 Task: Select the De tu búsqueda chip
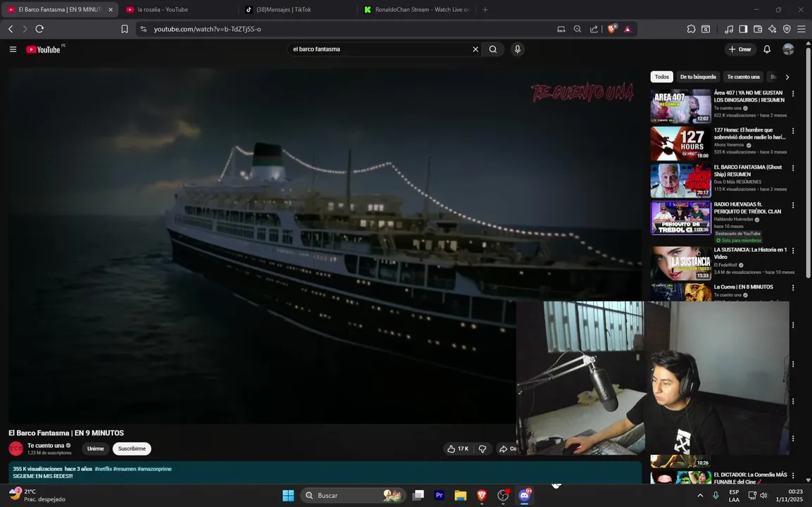[x=697, y=77]
